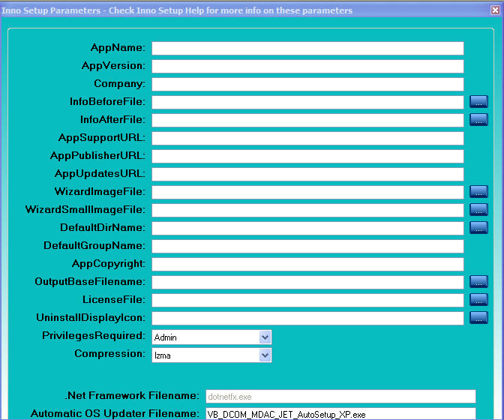The height and width of the screenshot is (420, 504).
Task: Click the OutputBaseFilename text field
Action: (x=307, y=282)
